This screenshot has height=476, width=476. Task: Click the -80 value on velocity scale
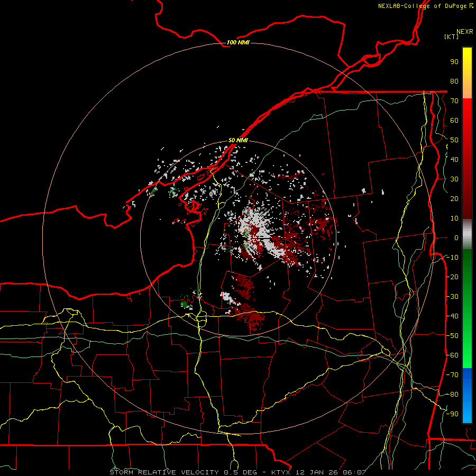coord(452,395)
